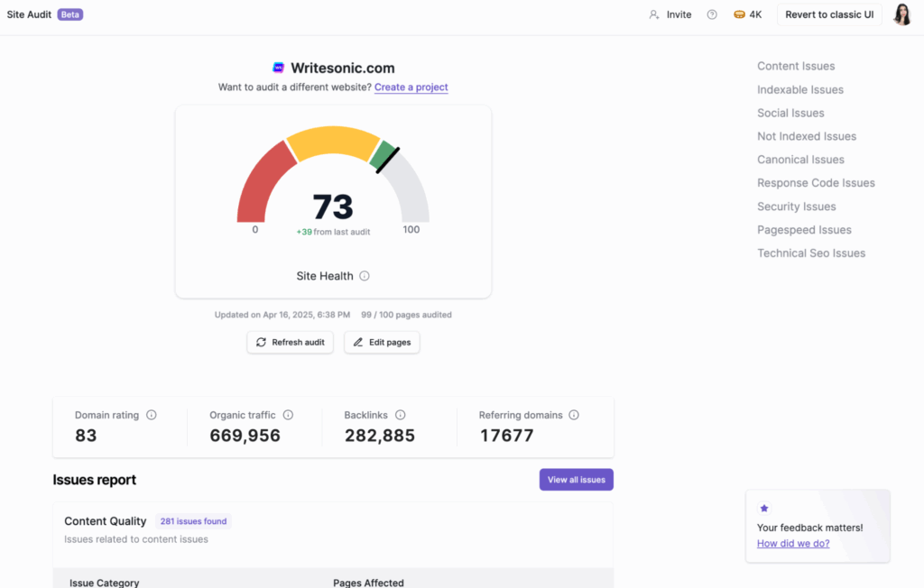Open the Create a project link
The height and width of the screenshot is (588, 924).
click(x=411, y=87)
